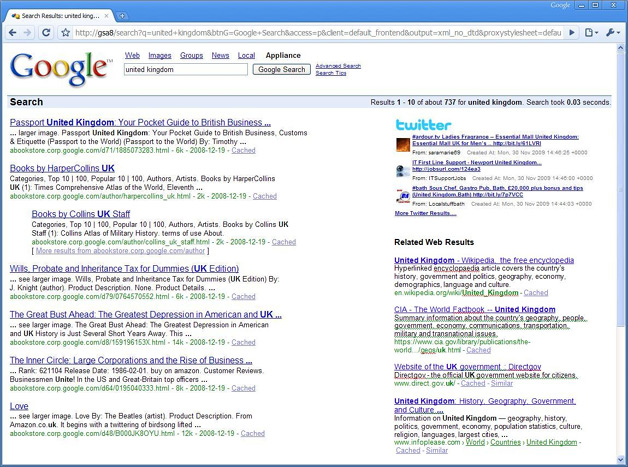Reload the page with the refresh icon
Screen dimensions: 628x467
point(46,32)
